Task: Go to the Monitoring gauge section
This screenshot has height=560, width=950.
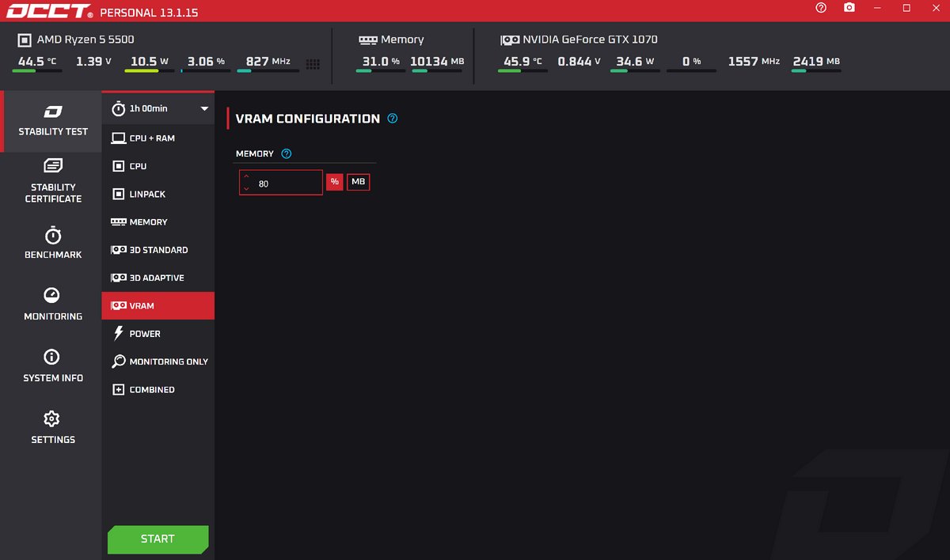Action: (52, 304)
